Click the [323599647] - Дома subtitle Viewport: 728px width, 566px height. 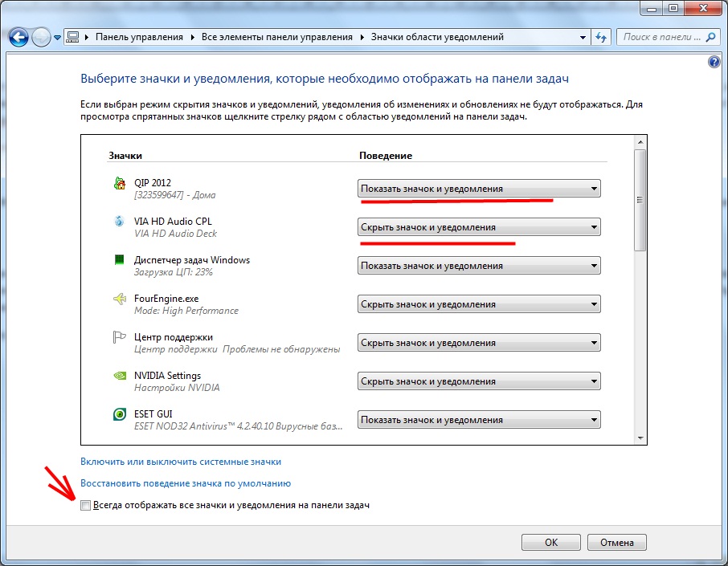pyautogui.click(x=175, y=195)
